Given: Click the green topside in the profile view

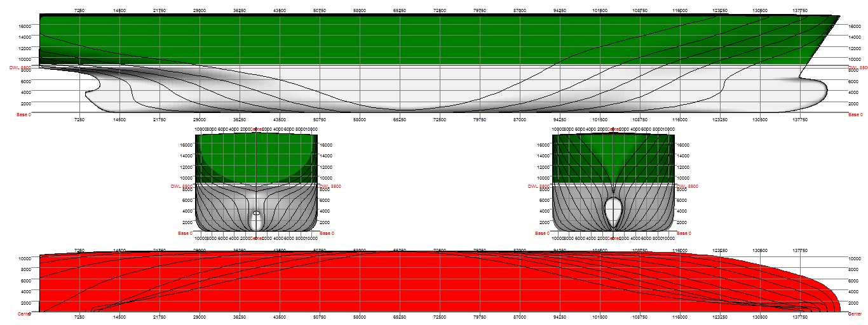Looking at the screenshot, I should [381, 38].
